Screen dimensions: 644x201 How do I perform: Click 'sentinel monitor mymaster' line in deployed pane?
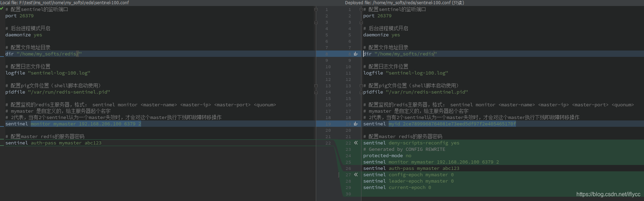tap(431, 162)
